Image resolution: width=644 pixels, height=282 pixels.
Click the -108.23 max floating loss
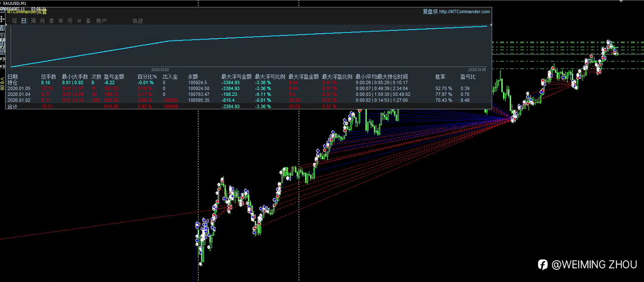(229, 94)
